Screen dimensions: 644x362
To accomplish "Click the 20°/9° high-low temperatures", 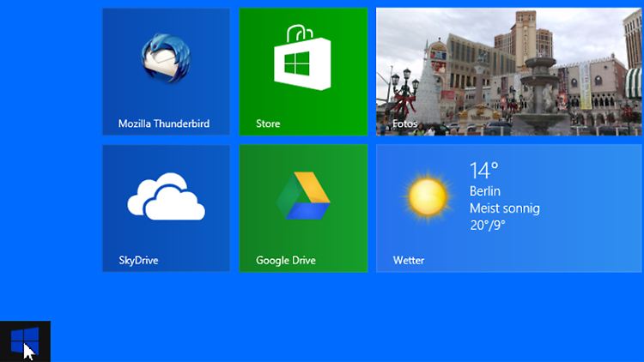I will [x=488, y=226].
